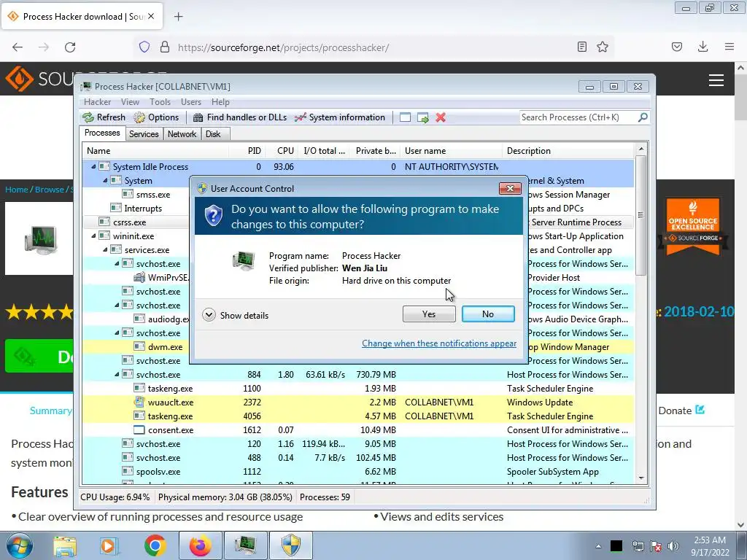Viewport: 747px width, 560px height.
Task: Click Refresh in Process Hacker toolbar
Action: click(x=104, y=117)
